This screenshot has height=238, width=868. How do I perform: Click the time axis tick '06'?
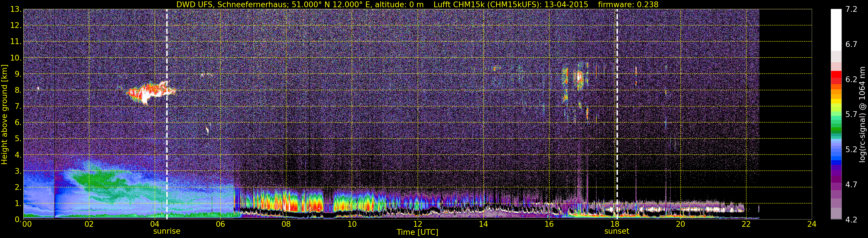[220, 224]
